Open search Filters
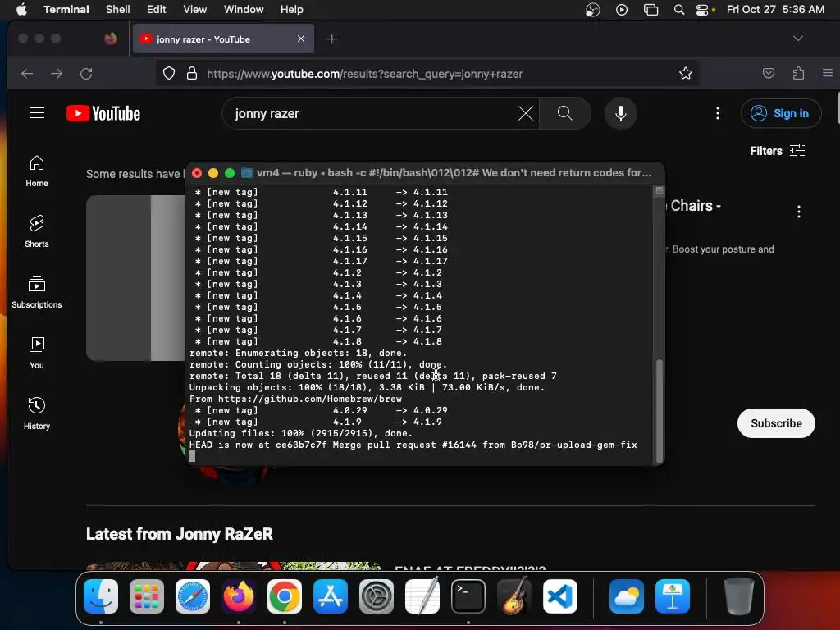Image resolution: width=840 pixels, height=630 pixels. pyautogui.click(x=777, y=151)
